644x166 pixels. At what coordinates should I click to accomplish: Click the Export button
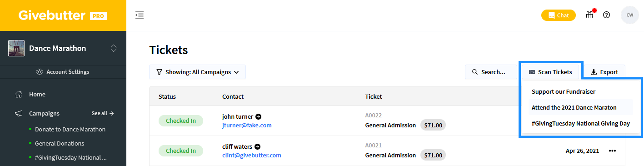(x=604, y=72)
